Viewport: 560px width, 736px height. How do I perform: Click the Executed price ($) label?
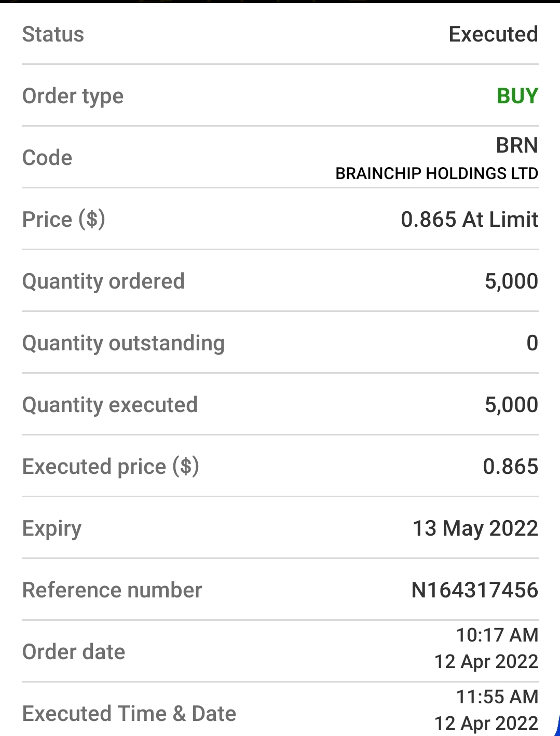click(x=111, y=467)
